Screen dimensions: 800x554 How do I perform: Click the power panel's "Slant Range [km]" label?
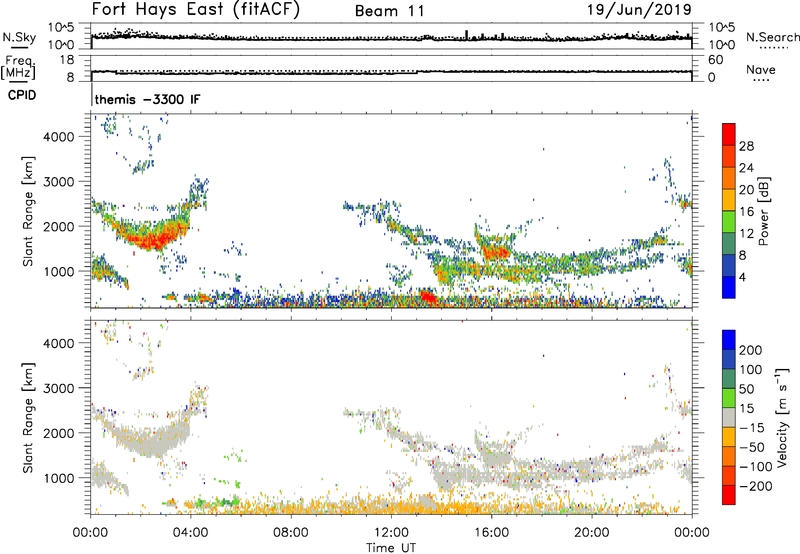pos(28,211)
